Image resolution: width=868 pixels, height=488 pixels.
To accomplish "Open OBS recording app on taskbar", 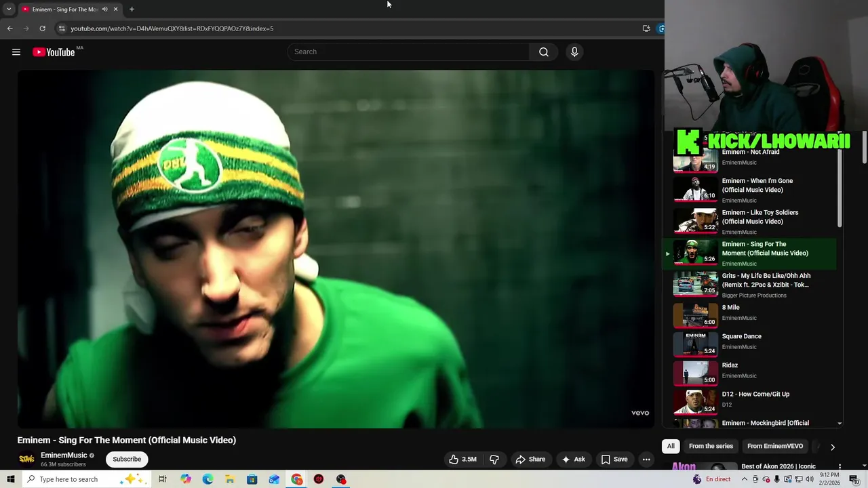I will (341, 479).
